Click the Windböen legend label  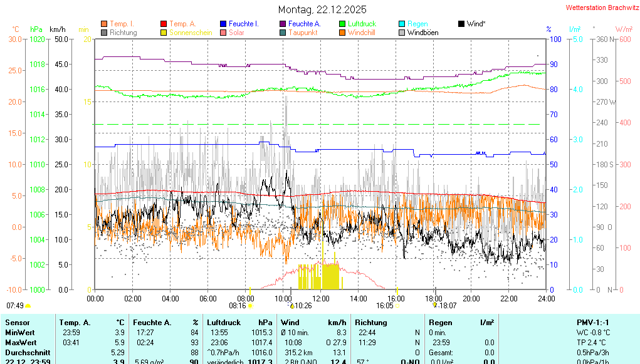(x=422, y=33)
